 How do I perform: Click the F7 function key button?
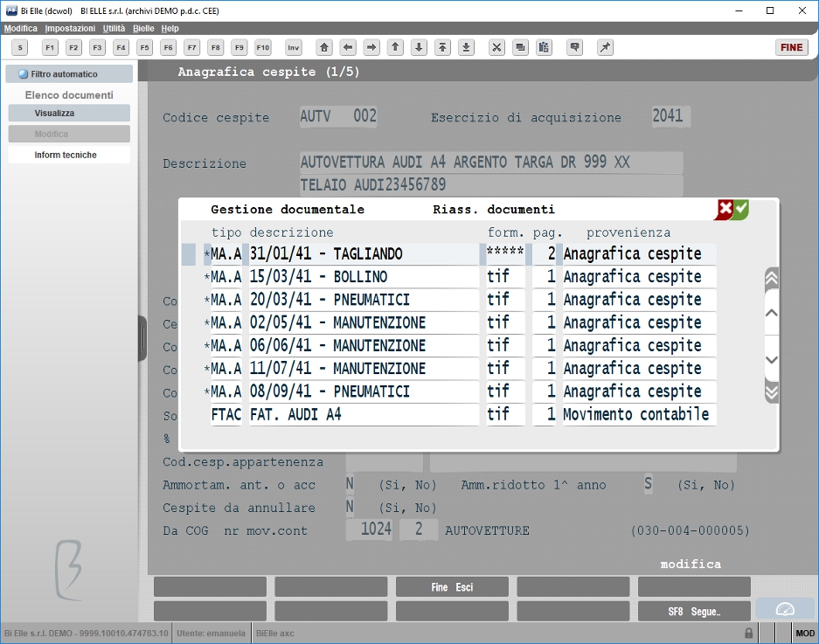point(191,47)
